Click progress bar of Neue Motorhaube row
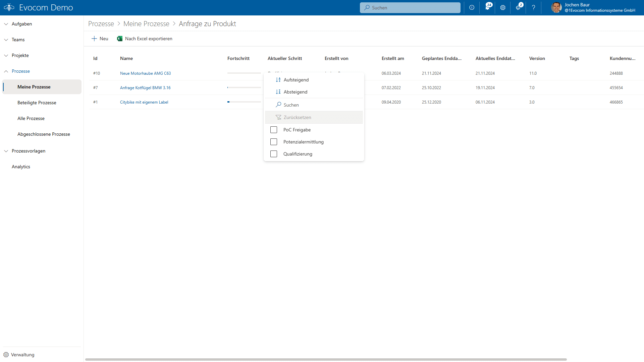Viewport: 644px width, 362px height. point(244,73)
